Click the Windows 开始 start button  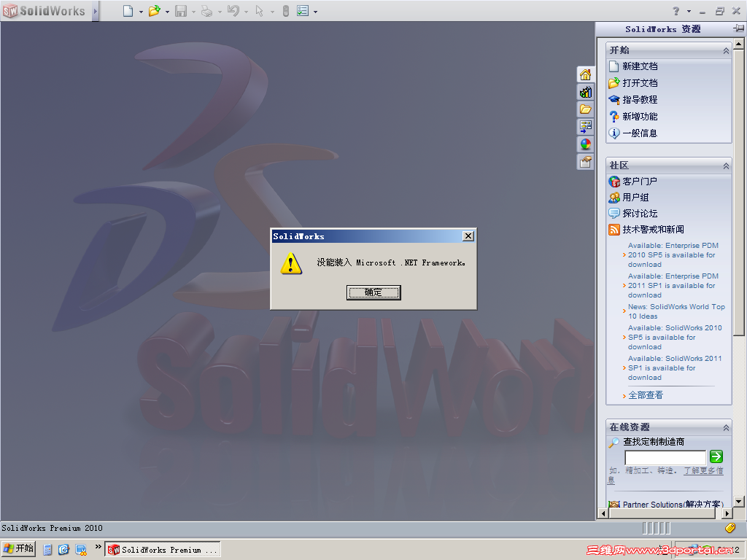tap(18, 548)
